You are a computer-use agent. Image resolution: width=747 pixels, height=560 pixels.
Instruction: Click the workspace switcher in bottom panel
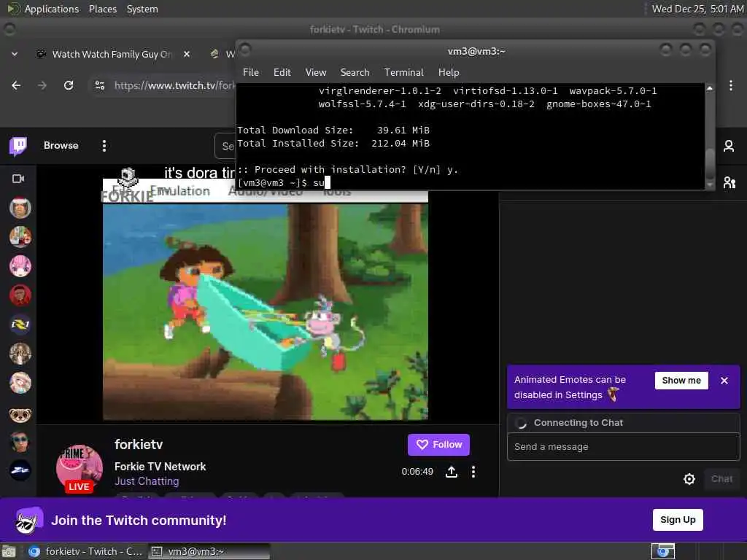click(663, 551)
